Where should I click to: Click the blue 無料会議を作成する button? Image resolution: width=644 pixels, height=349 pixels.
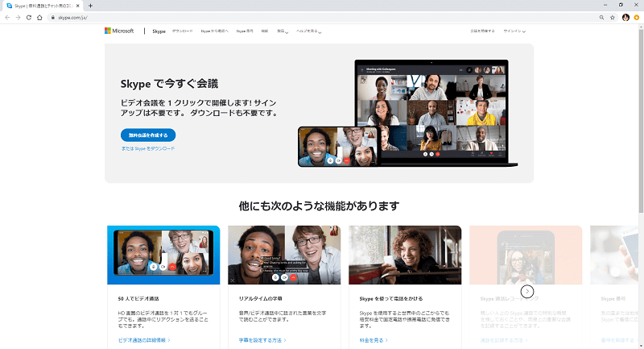(x=148, y=135)
